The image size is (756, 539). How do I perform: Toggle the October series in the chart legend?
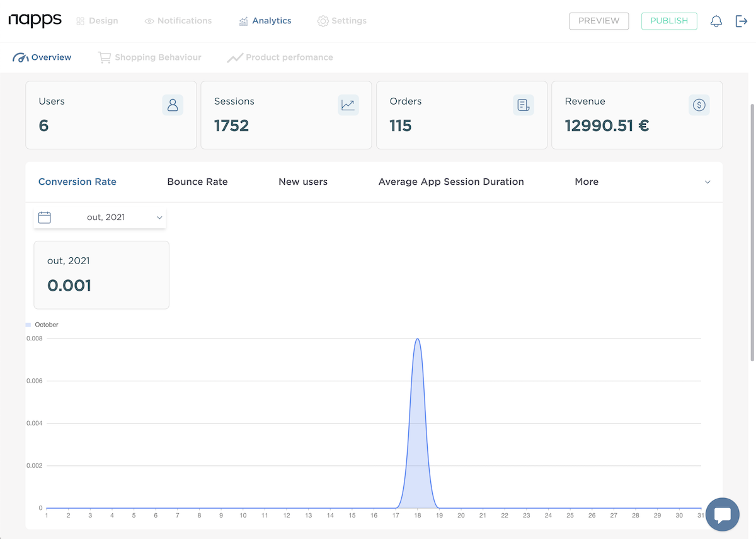pos(42,324)
